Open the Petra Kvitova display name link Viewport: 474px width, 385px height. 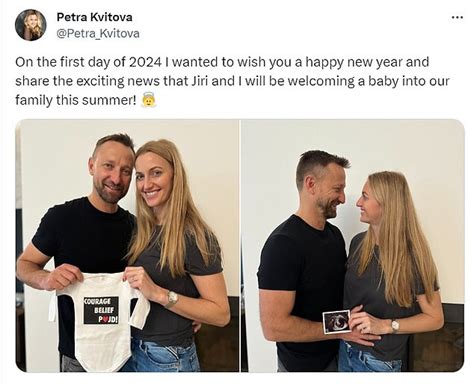[94, 17]
